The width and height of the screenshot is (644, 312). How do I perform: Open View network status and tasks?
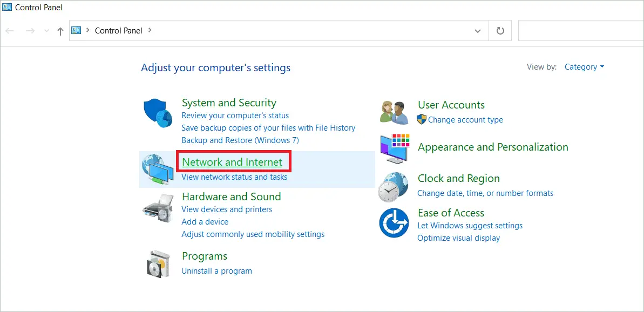234,178
